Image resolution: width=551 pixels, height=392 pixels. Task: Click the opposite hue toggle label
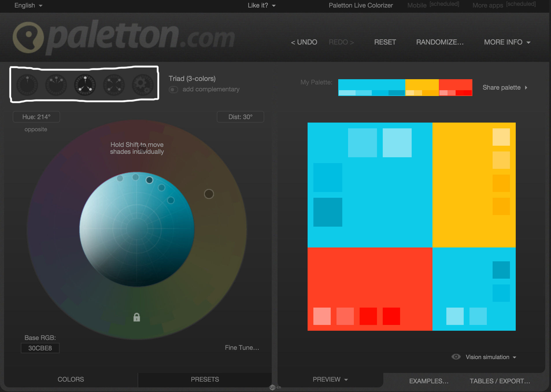click(x=36, y=129)
